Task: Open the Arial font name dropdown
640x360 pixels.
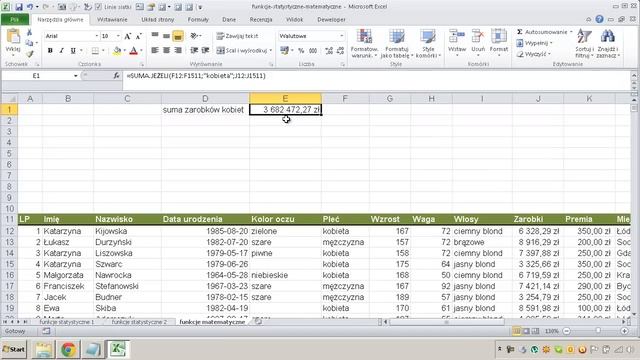Action: coord(97,36)
